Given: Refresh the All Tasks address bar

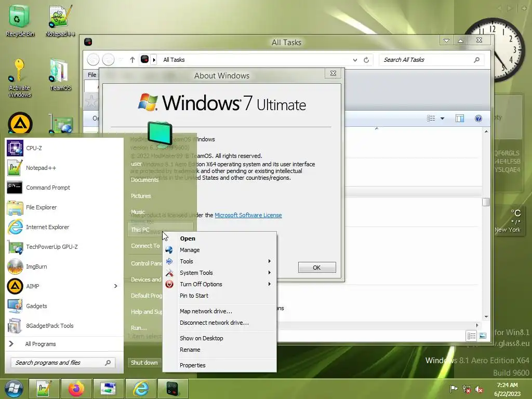Looking at the screenshot, I should (366, 60).
